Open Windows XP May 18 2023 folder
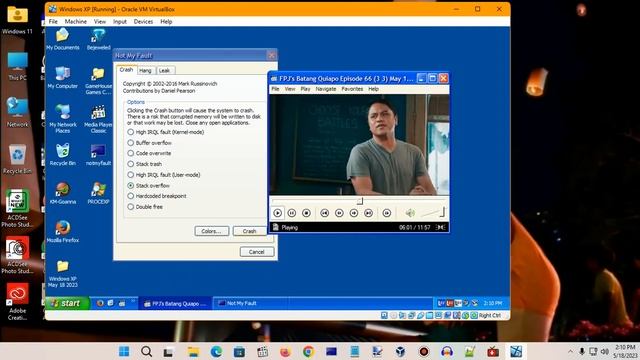The width and height of the screenshot is (640, 360). [62, 274]
